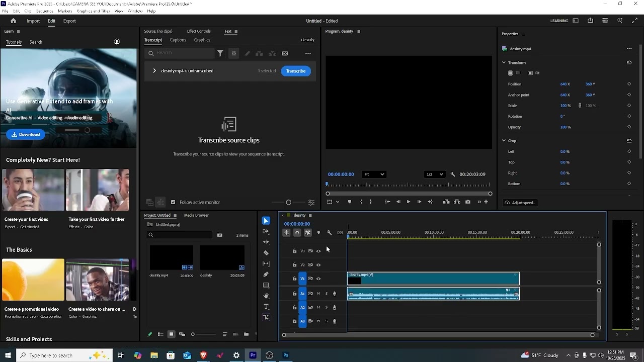Image resolution: width=644 pixels, height=362 pixels.
Task: Mute audio track A1
Action: (318, 293)
